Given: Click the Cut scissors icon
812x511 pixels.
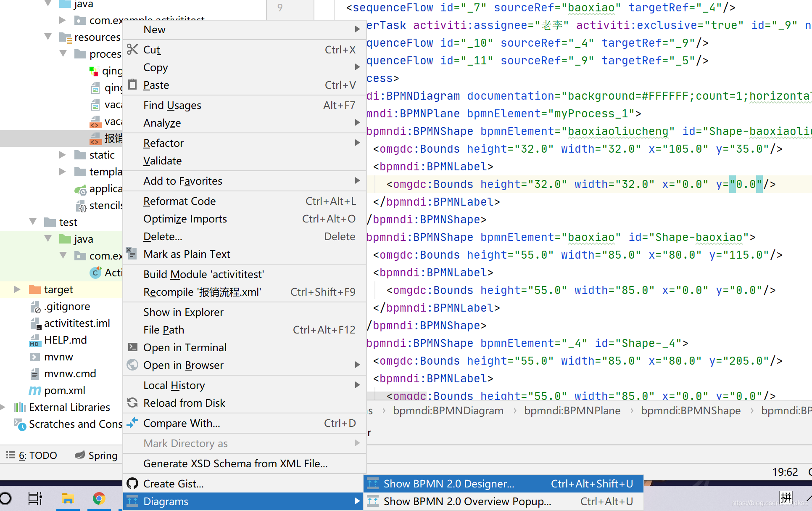Looking at the screenshot, I should [x=132, y=50].
